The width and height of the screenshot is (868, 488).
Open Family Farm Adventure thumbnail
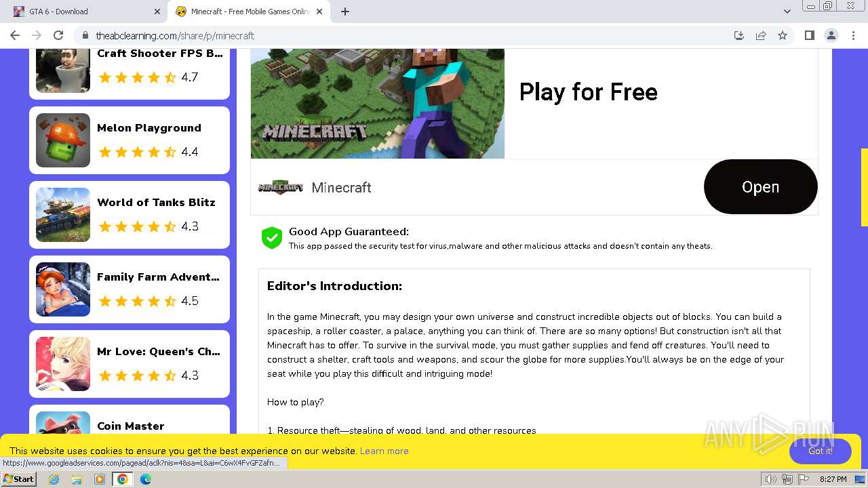tap(63, 289)
